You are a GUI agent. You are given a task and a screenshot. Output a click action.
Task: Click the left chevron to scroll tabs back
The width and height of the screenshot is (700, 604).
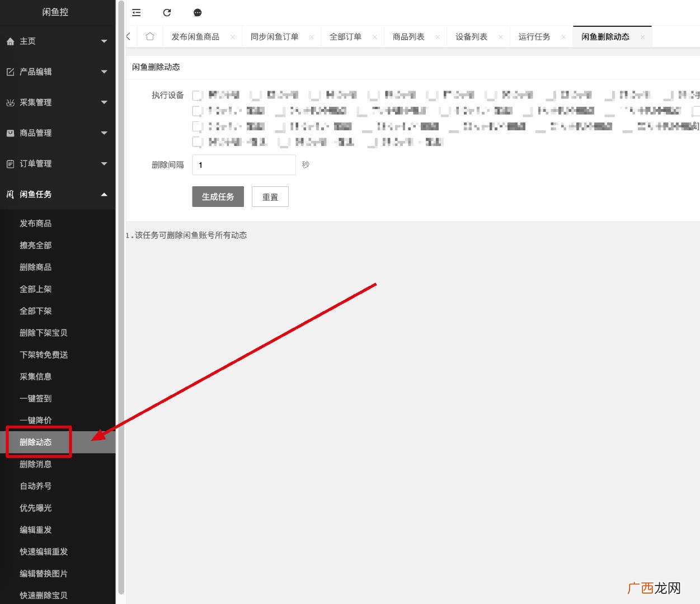(129, 36)
